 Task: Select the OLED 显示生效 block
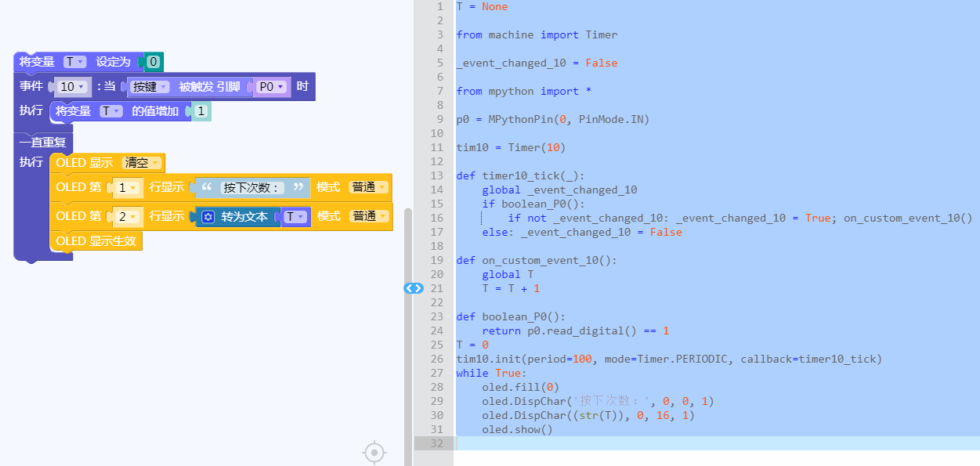(96, 241)
